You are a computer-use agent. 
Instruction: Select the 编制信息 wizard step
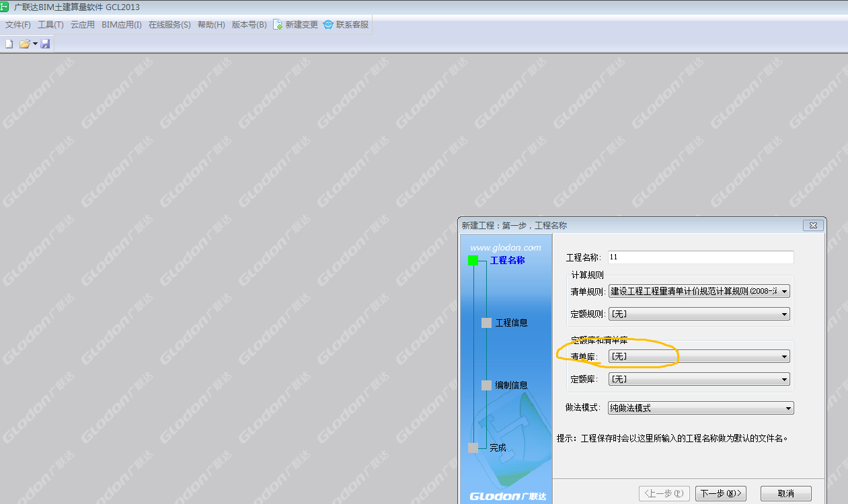[x=511, y=385]
